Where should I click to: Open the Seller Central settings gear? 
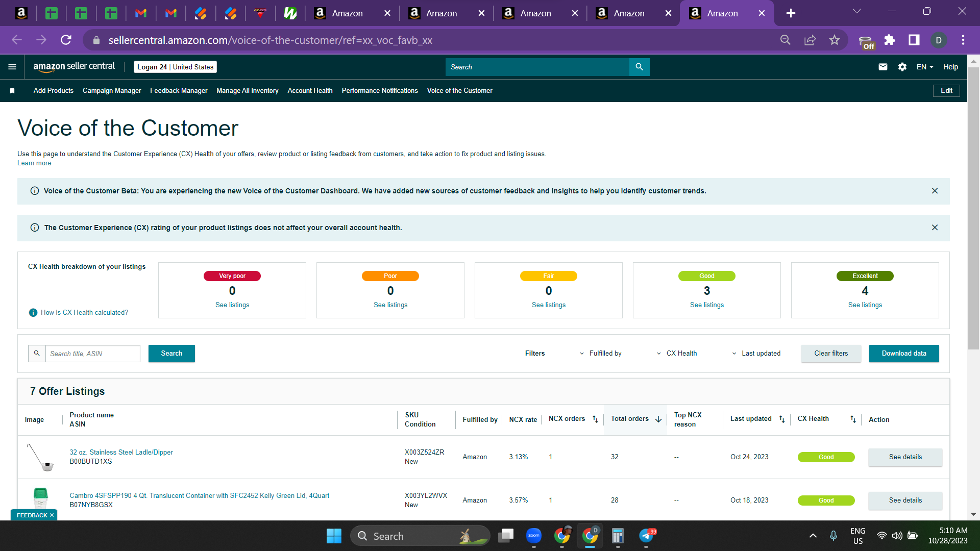pyautogui.click(x=902, y=67)
